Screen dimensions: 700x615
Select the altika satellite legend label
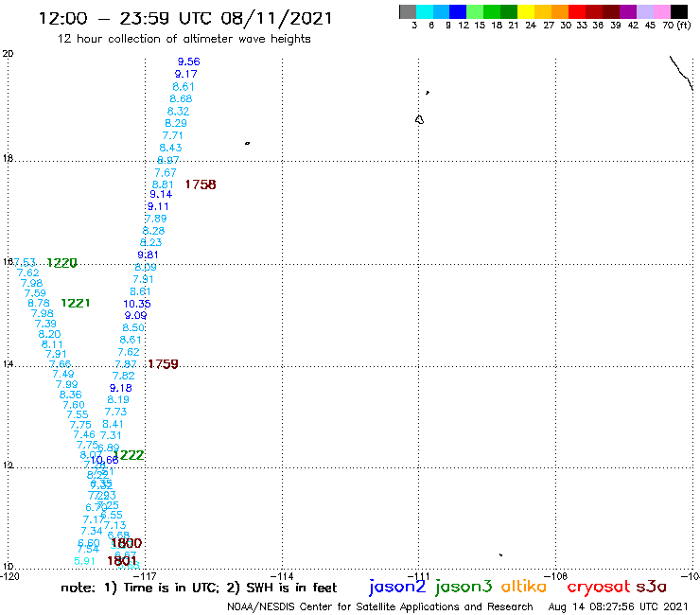point(524,586)
